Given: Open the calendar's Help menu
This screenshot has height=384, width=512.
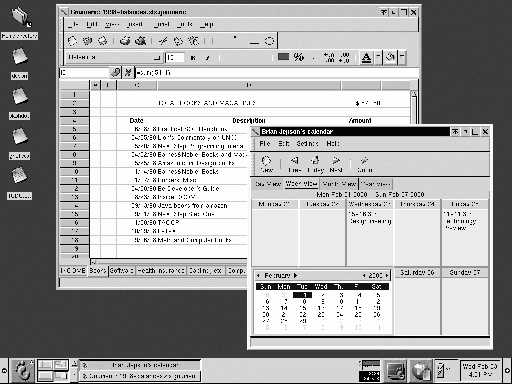Looking at the screenshot, I should pyautogui.click(x=333, y=143).
